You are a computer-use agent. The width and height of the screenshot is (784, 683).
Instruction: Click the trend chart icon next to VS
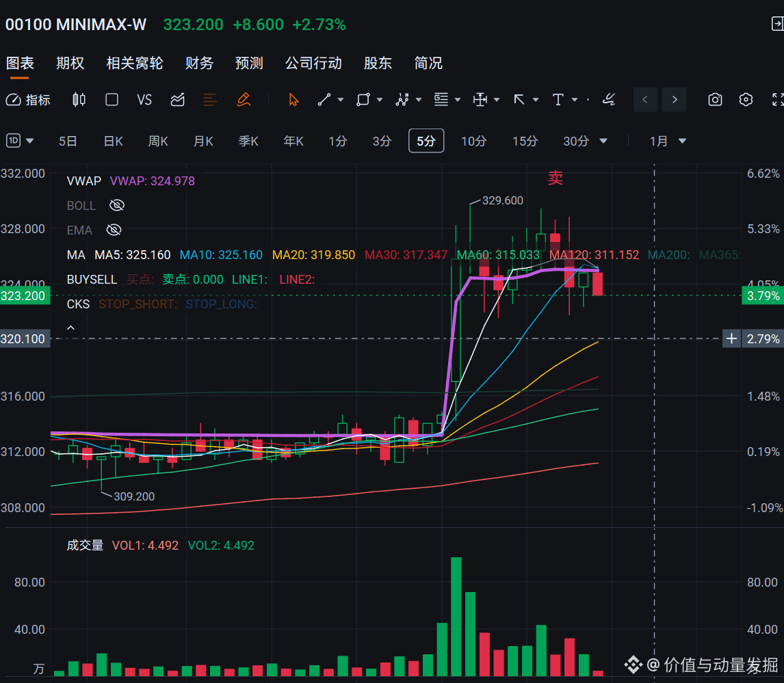click(177, 100)
